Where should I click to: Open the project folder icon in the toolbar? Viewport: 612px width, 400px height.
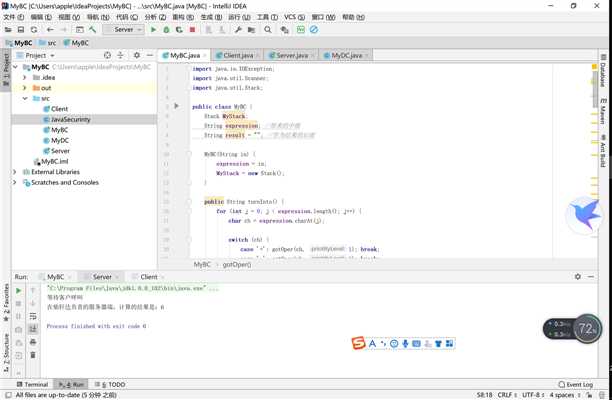[8, 30]
